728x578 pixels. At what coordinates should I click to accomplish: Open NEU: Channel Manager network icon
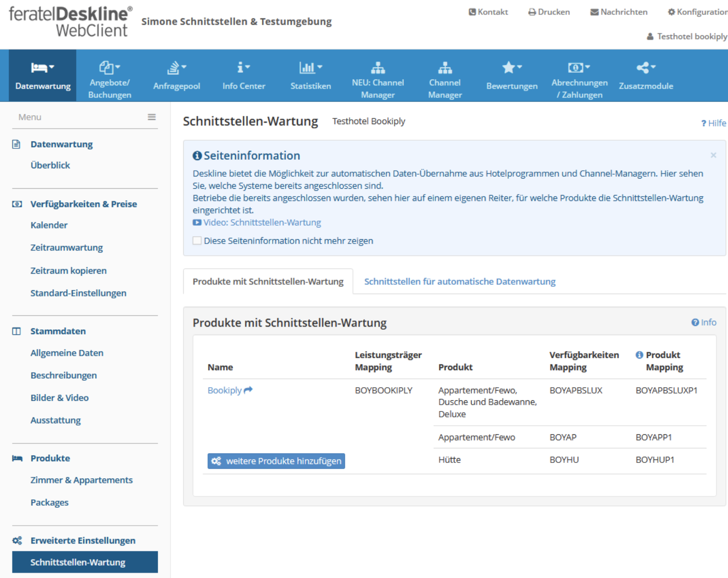pos(378,67)
